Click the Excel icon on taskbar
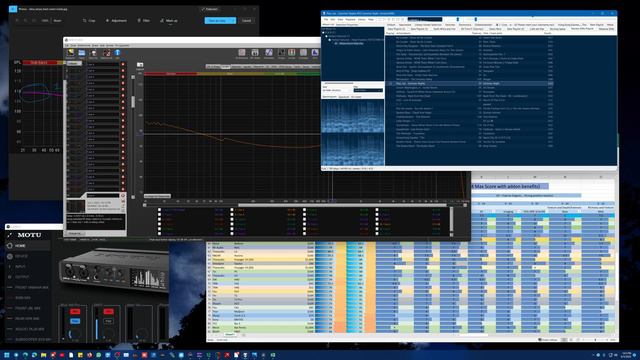The width and height of the screenshot is (640, 360). pos(272,355)
